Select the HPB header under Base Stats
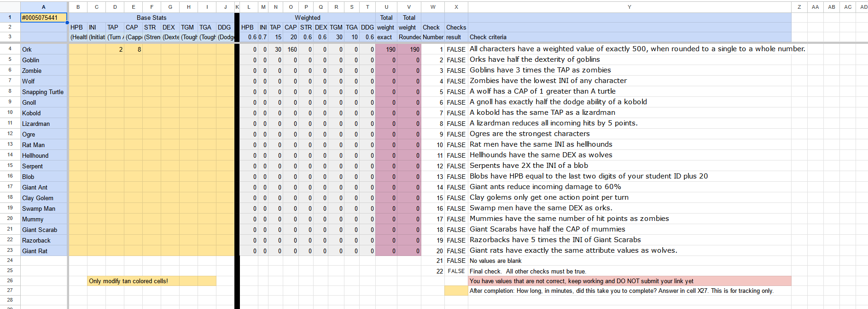This screenshot has height=309, width=868. tap(78, 27)
